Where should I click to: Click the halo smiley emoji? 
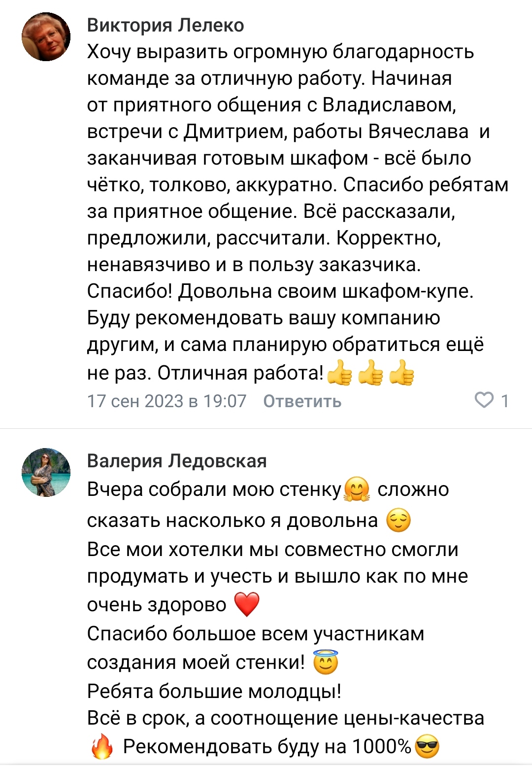pos(326,662)
